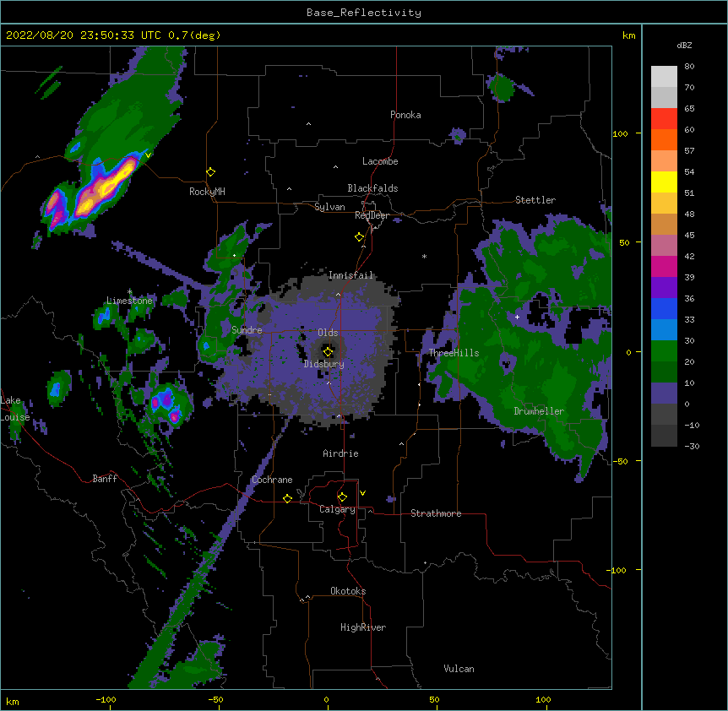Click the intense storm core northwest of RockyMH
728x711 pixels.
click(106, 187)
